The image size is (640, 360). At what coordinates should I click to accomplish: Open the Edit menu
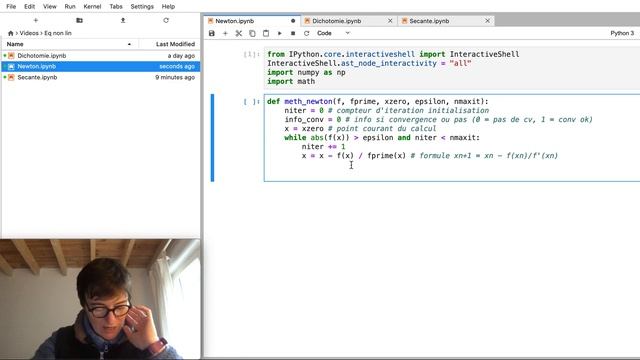coord(29,7)
